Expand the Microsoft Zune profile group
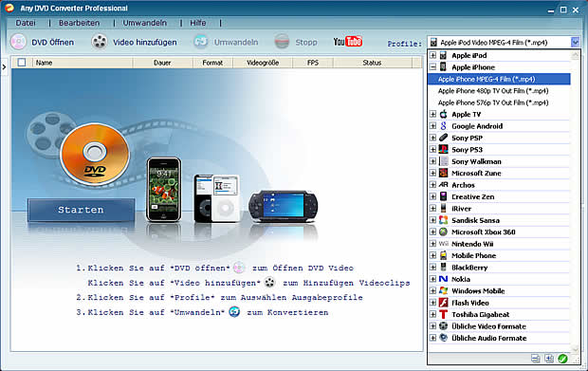Image resolution: width=588 pixels, height=371 pixels. click(x=432, y=173)
